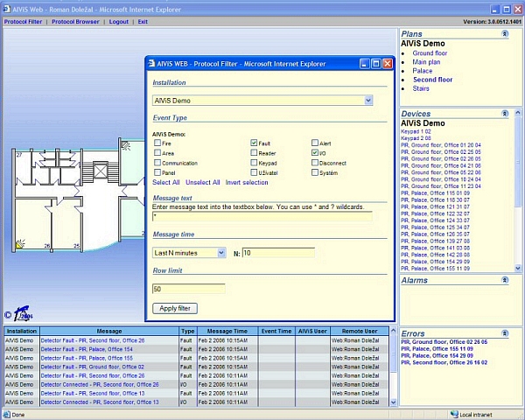Open the Palace plan link
The image size is (525, 420).
[x=423, y=71]
